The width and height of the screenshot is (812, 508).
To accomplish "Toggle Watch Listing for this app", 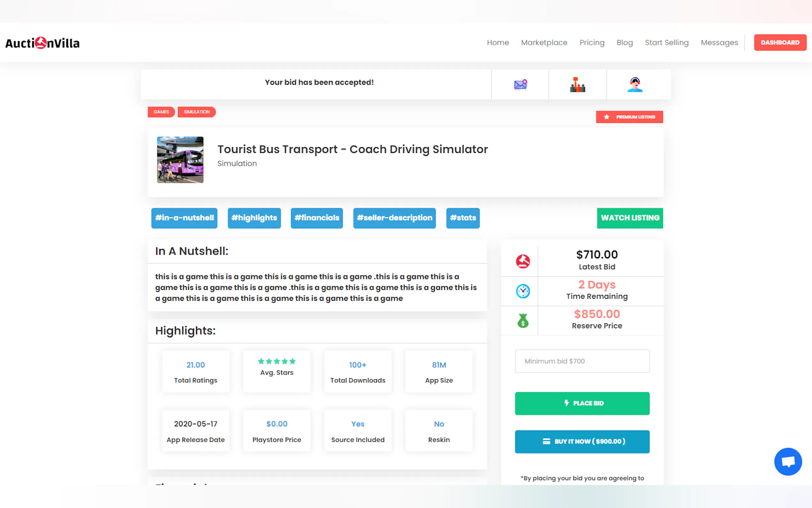I will pos(630,218).
